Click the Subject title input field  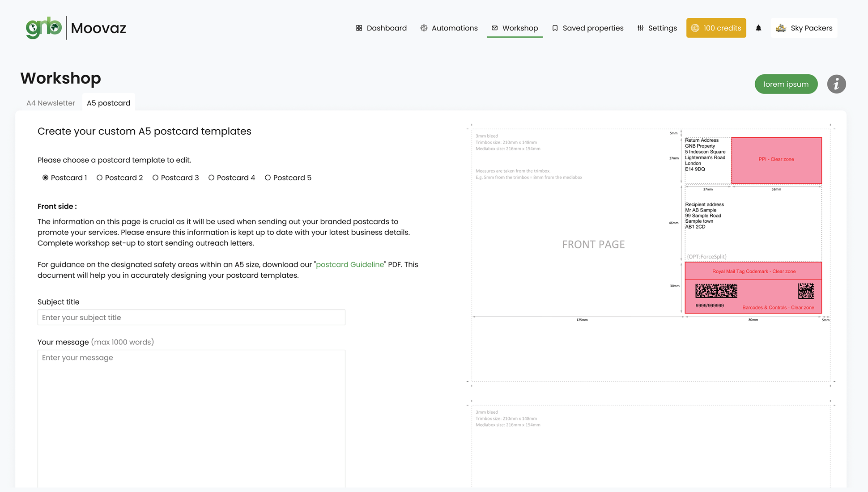click(x=191, y=318)
